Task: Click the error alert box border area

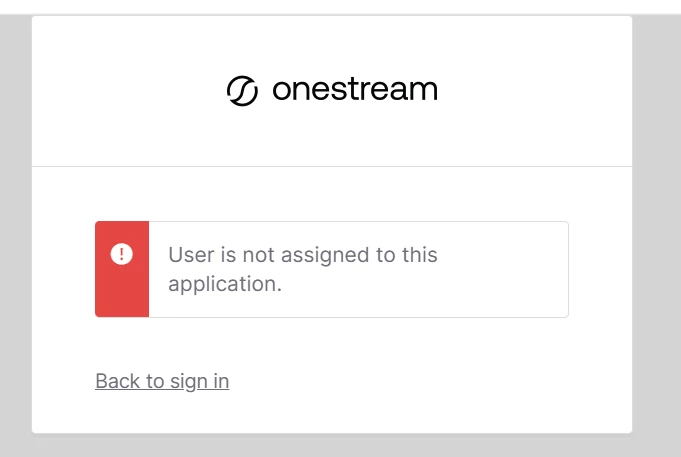Action: pos(332,269)
